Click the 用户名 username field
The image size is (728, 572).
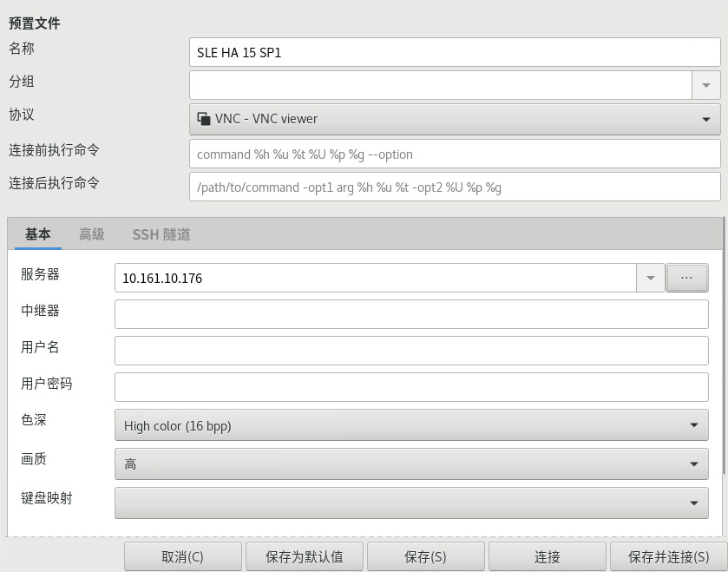[410, 351]
